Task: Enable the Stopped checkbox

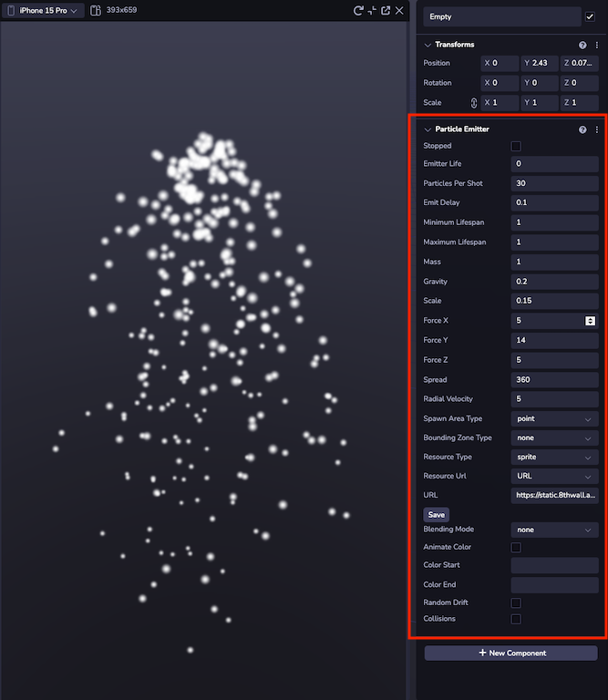Action: pyautogui.click(x=516, y=146)
